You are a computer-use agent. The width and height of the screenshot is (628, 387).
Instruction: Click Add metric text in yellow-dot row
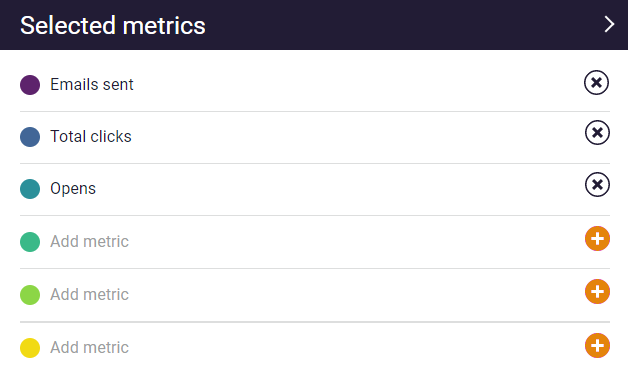click(89, 347)
